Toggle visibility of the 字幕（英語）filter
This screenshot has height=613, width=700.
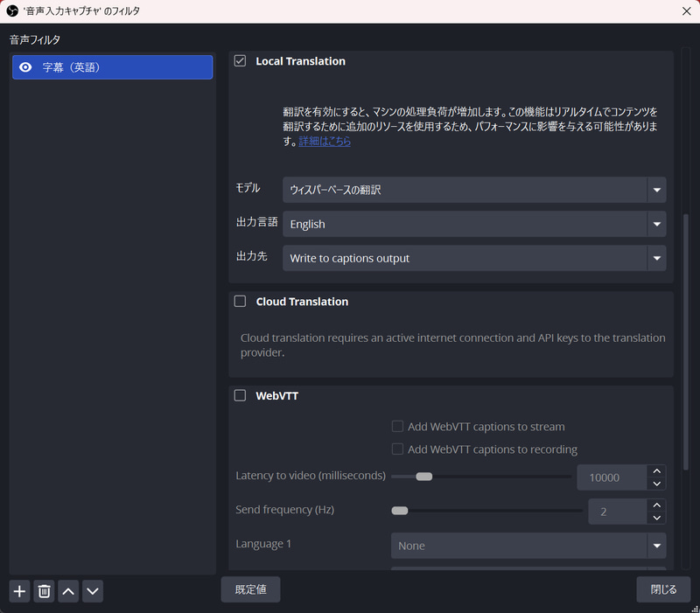24,66
